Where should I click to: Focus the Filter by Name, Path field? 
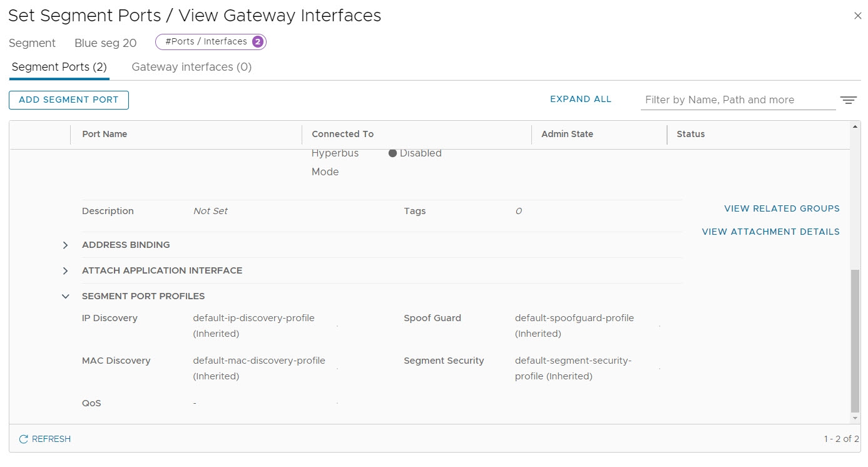(x=737, y=100)
